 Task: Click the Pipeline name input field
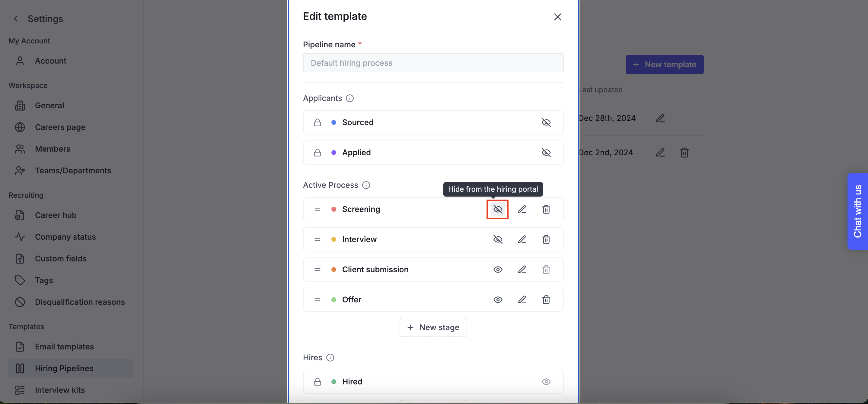(433, 63)
